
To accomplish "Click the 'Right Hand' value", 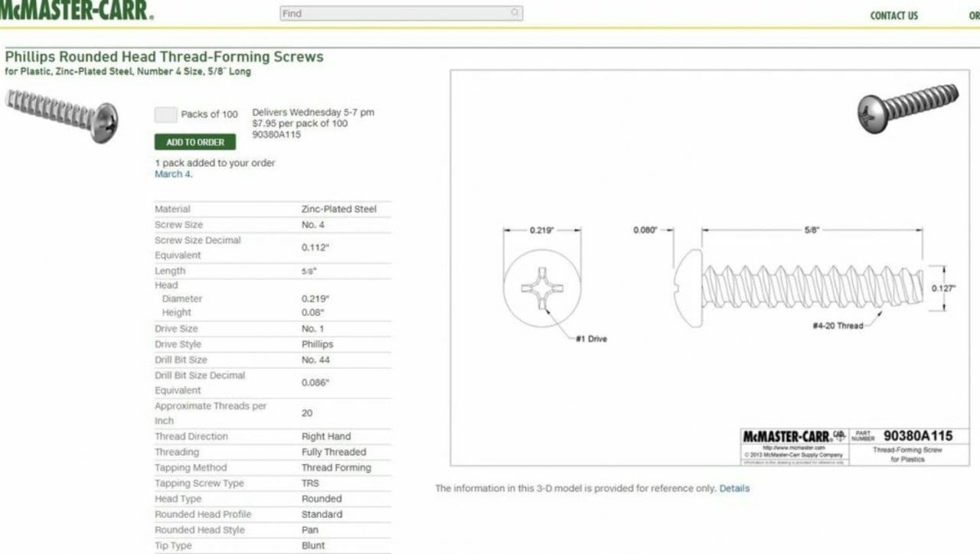I will pyautogui.click(x=326, y=437).
